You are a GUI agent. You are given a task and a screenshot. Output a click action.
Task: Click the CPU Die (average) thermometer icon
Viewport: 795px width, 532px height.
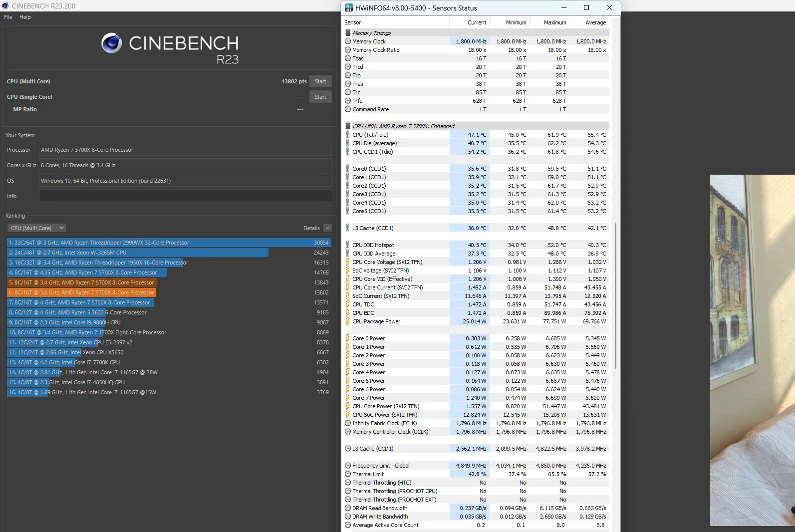348,143
